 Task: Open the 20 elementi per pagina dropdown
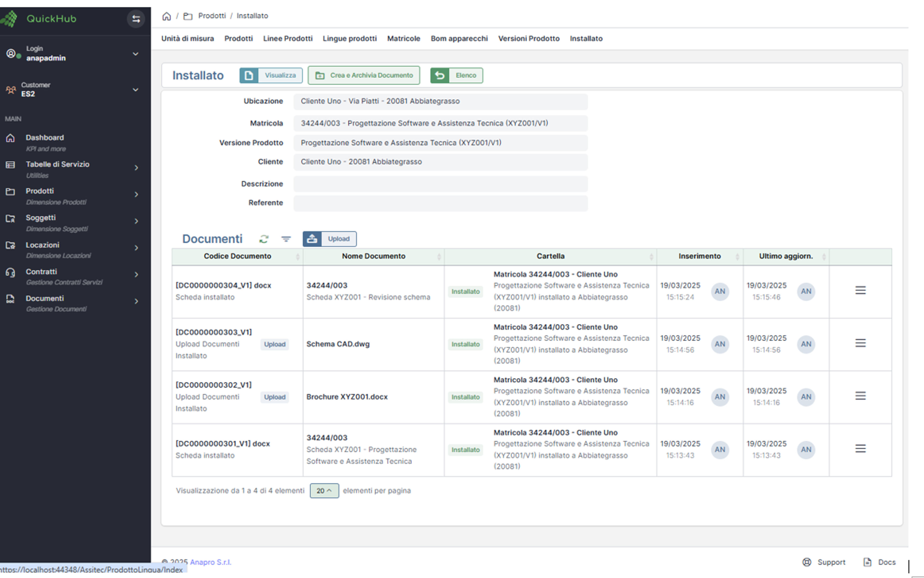click(x=324, y=491)
